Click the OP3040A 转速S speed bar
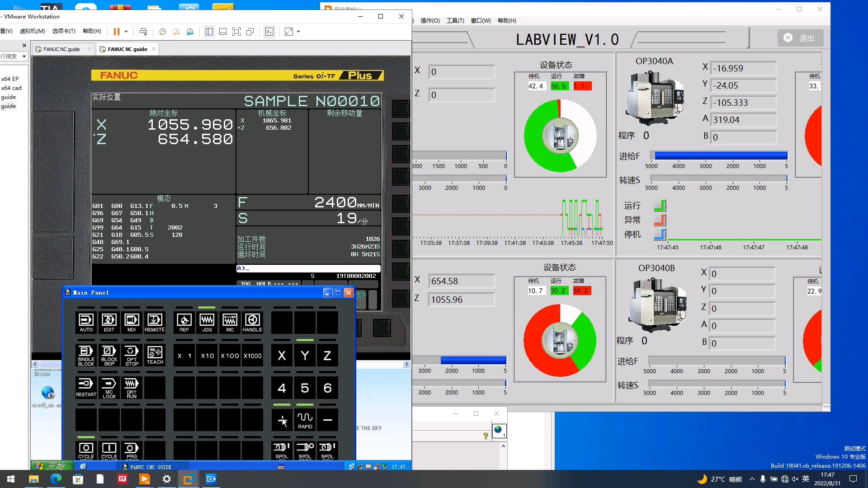The image size is (868, 488). pos(719,178)
